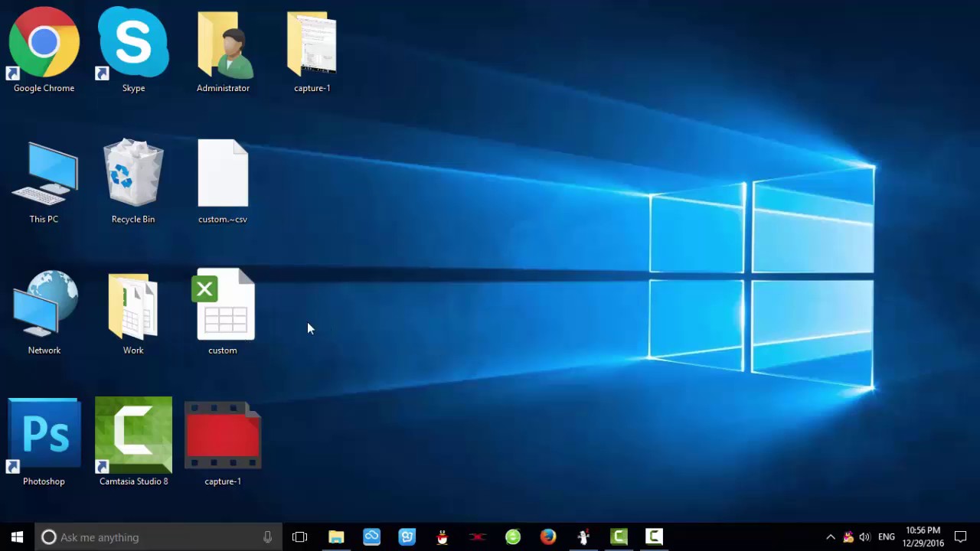Open the blue square face app in taskbar

click(x=407, y=537)
